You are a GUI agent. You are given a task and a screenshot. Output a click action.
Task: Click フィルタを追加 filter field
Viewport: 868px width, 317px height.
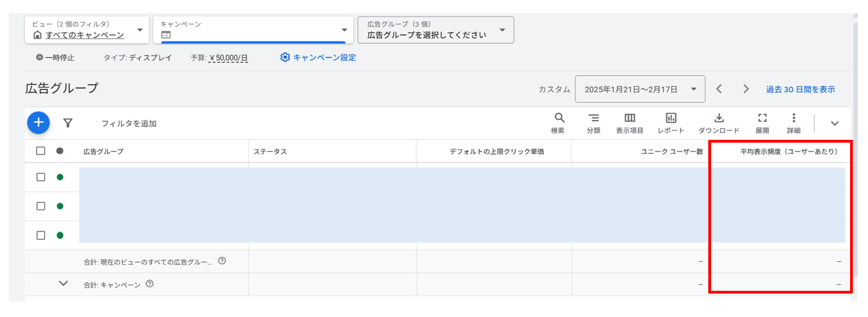click(x=129, y=123)
